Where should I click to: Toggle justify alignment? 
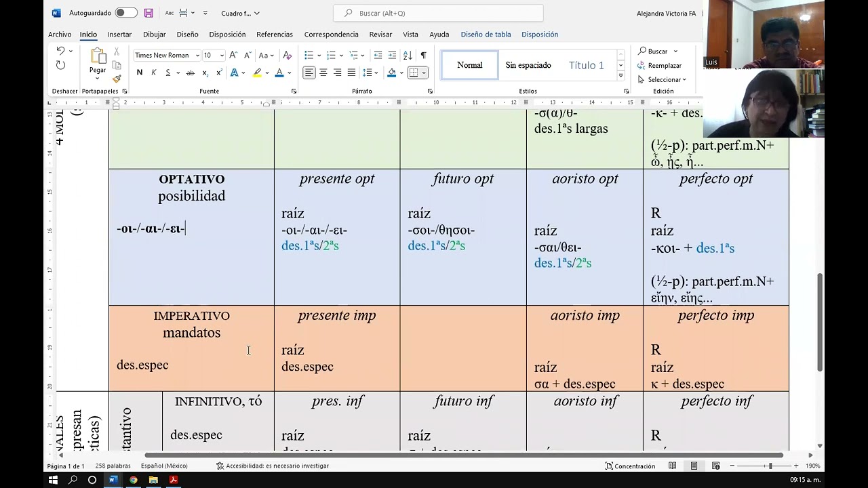pos(351,73)
